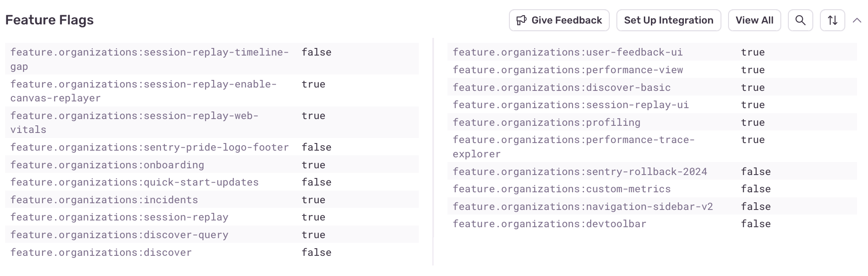Select the performance-trace-explorer flag name
This screenshot has width=868, height=276.
(x=573, y=146)
